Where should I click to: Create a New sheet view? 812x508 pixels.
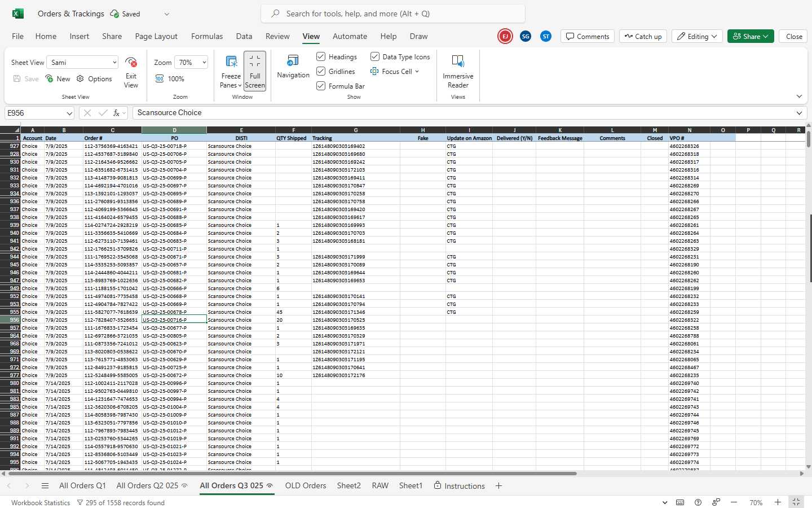pyautogui.click(x=58, y=79)
